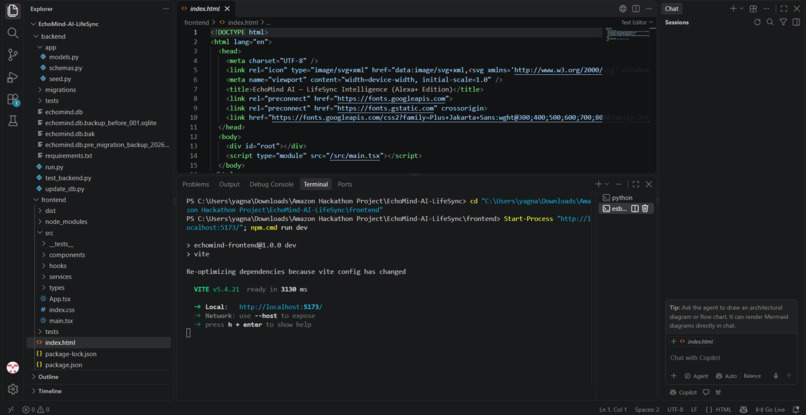The height and width of the screenshot is (415, 806).
Task: Open Copilot status icon in status bar
Action: [x=744, y=409]
